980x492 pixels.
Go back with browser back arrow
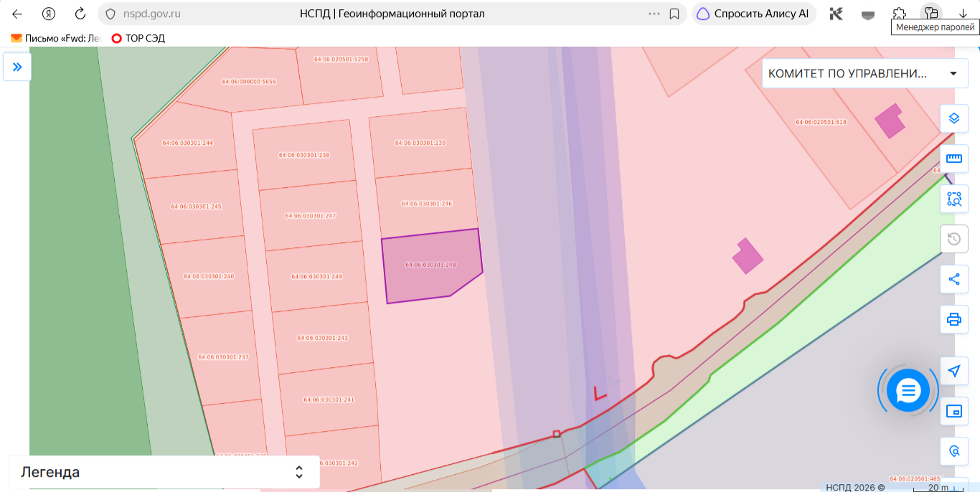point(17,14)
